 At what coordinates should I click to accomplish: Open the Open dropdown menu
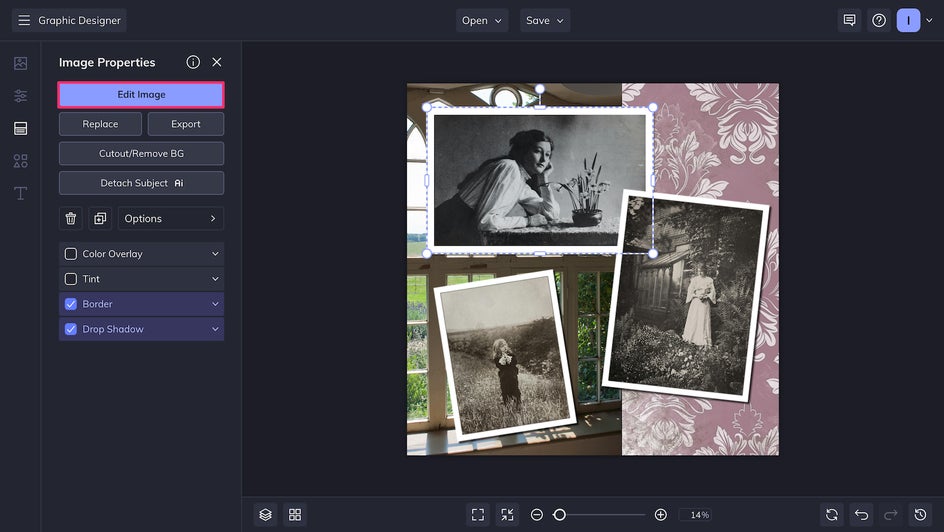point(483,20)
